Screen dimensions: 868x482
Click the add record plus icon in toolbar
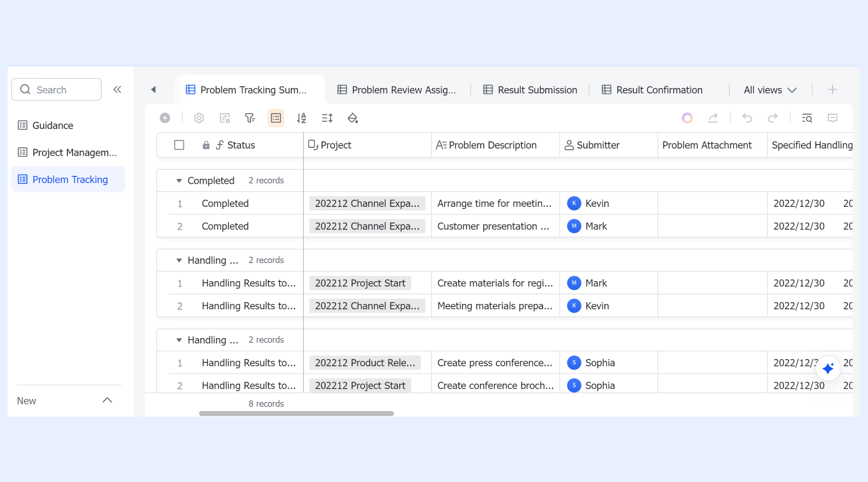click(165, 118)
